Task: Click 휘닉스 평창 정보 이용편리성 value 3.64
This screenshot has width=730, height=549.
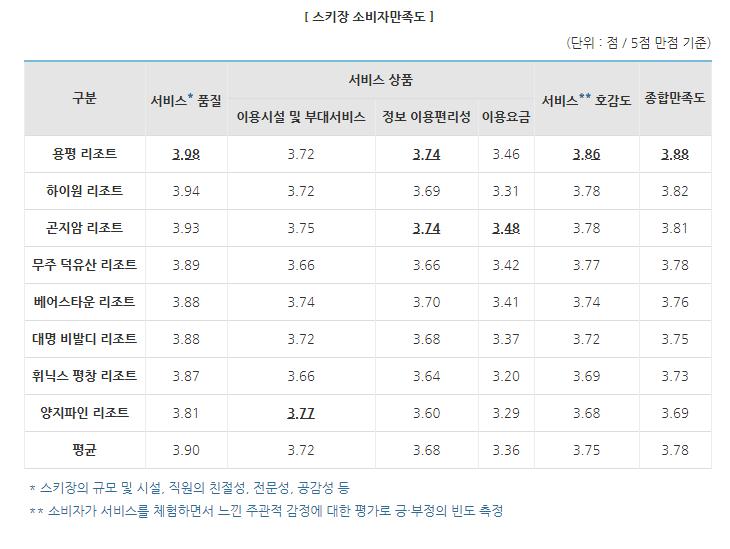Action: click(426, 377)
